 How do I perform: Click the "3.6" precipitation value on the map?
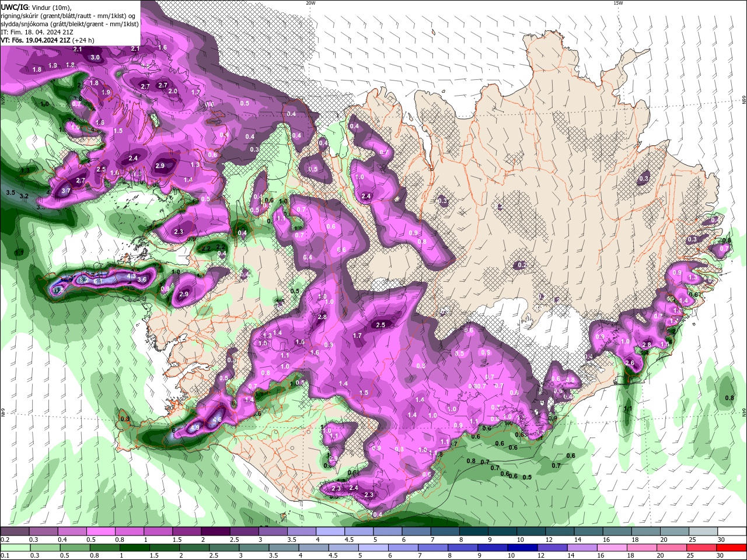(142, 279)
